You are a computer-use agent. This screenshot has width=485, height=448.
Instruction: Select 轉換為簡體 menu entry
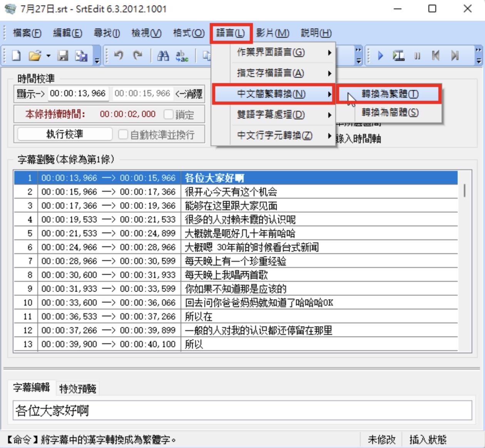click(390, 112)
